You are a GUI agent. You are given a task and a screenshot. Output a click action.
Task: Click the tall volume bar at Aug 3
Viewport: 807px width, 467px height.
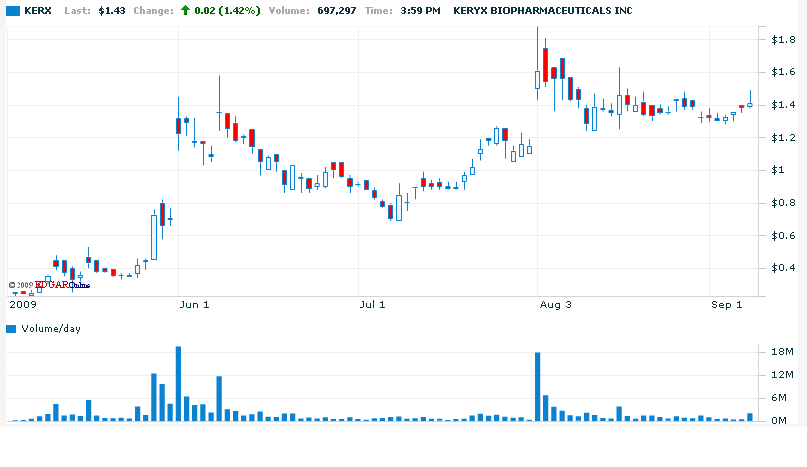pyautogui.click(x=537, y=387)
